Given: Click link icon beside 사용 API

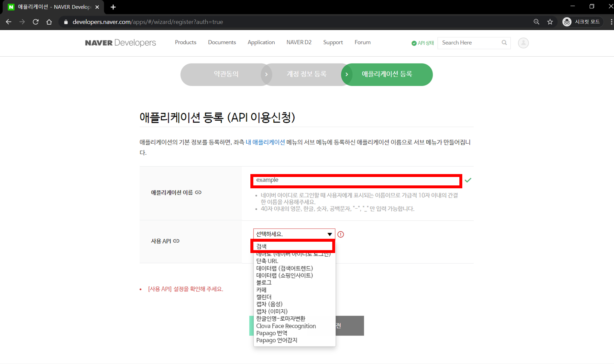Looking at the screenshot, I should tap(176, 241).
